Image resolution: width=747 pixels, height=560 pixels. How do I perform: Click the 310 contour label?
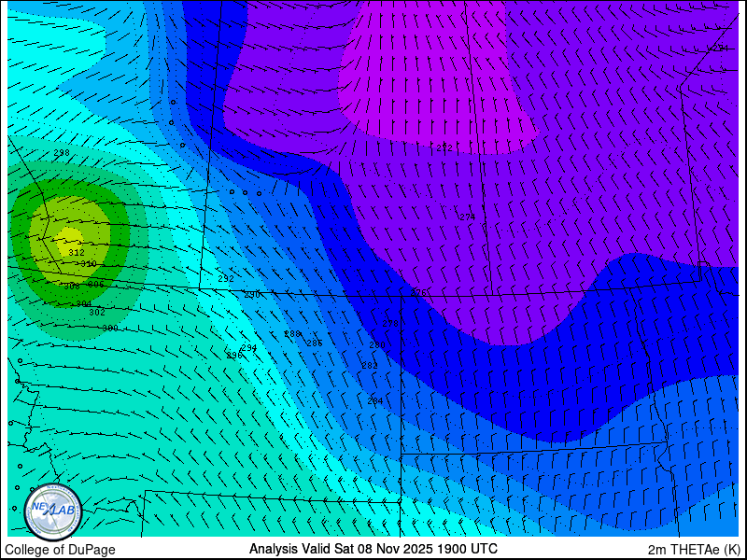click(89, 264)
